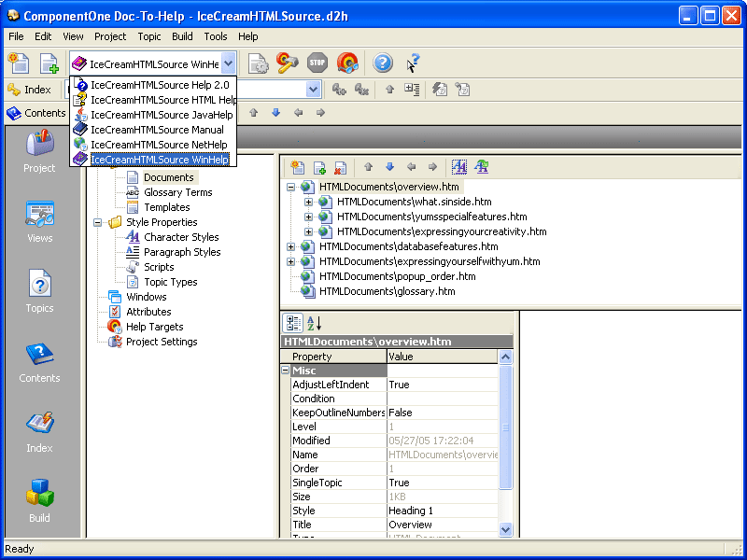
Task: Open the Build menu
Action: tap(182, 36)
